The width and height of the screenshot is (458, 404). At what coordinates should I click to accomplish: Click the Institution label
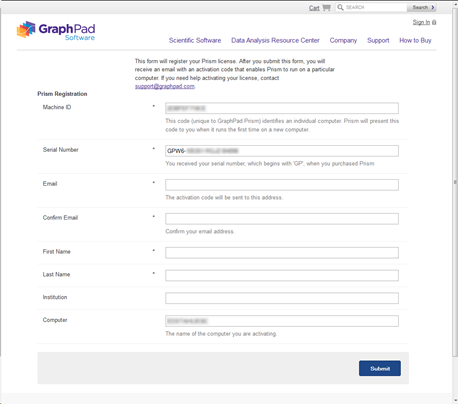[55, 297]
